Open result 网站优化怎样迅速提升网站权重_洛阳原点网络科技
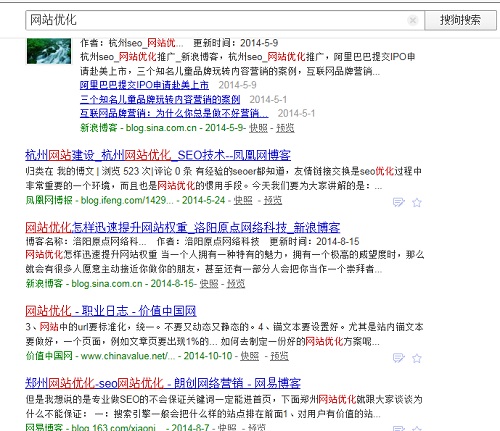 point(183,228)
